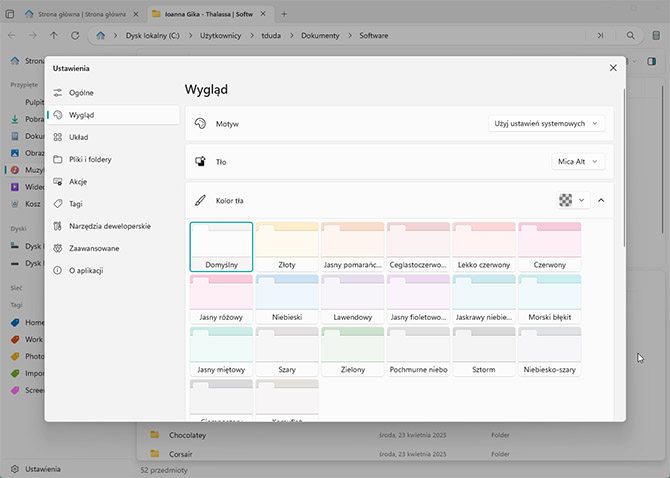This screenshot has width=670, height=478.
Task: Refresh the current folder
Action: coord(75,35)
